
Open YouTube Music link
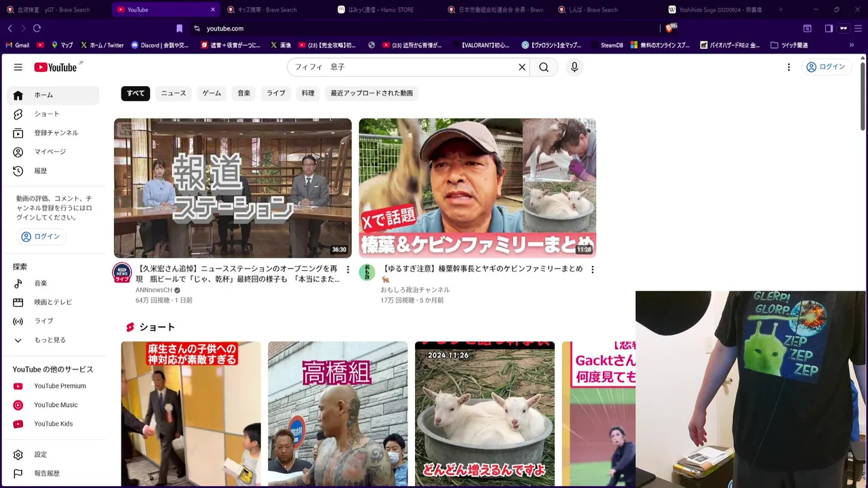pos(53,405)
